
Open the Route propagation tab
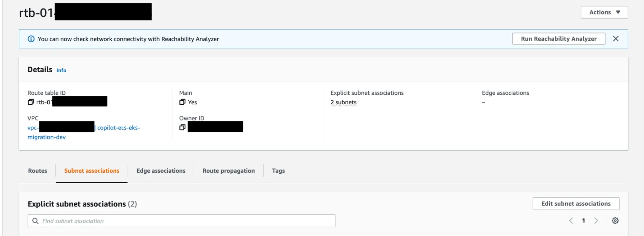(x=229, y=171)
